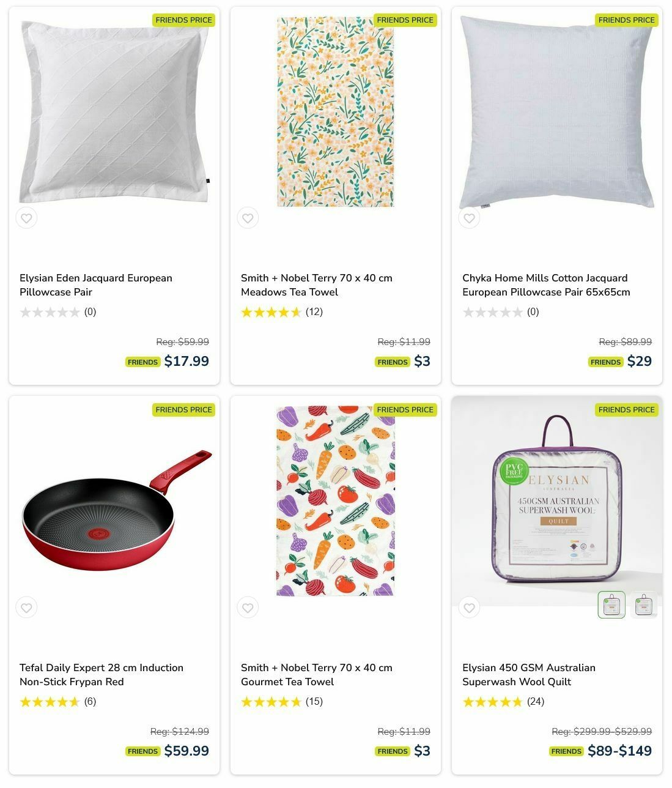
Task: Save Tefal Daily Expert frypan to wishlist
Action: point(26,608)
